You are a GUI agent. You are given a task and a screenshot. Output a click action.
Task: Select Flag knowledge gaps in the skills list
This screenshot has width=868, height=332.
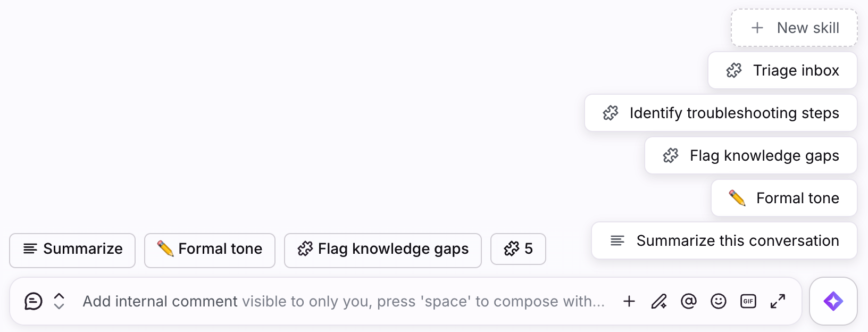(751, 155)
